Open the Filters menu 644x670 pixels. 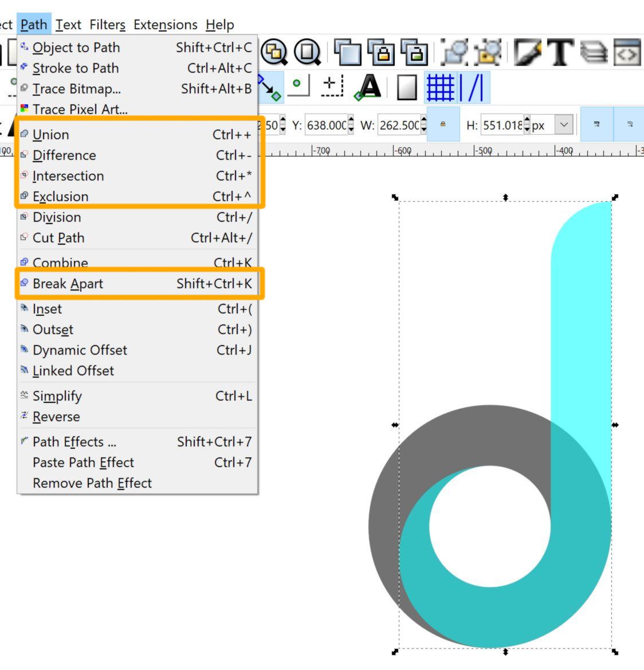tap(108, 24)
